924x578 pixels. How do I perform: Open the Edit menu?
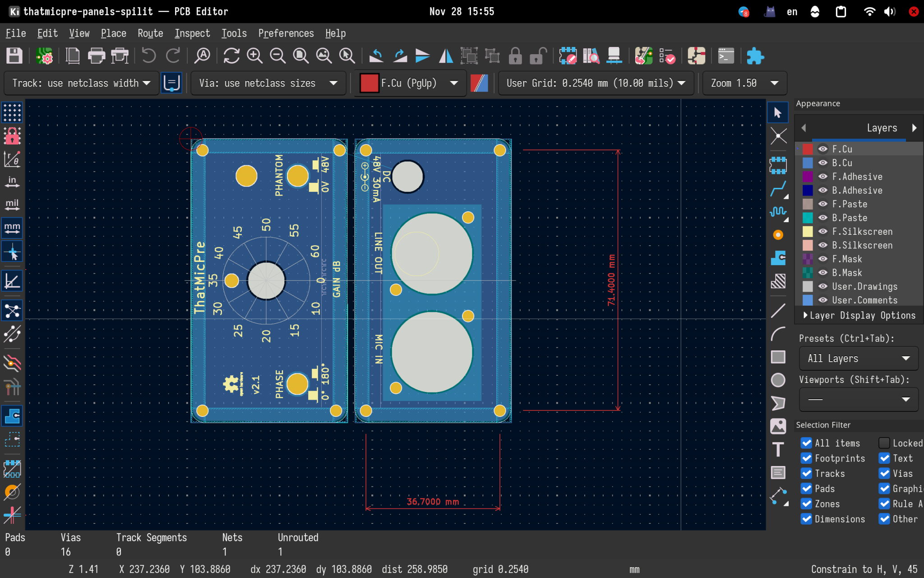pos(47,33)
